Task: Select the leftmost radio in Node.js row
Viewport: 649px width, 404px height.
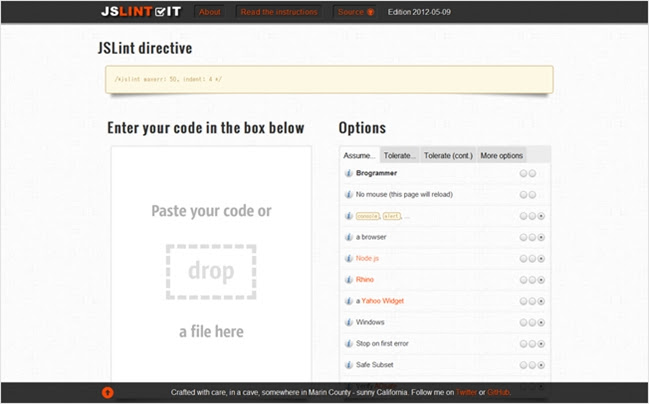Action: [x=523, y=259]
